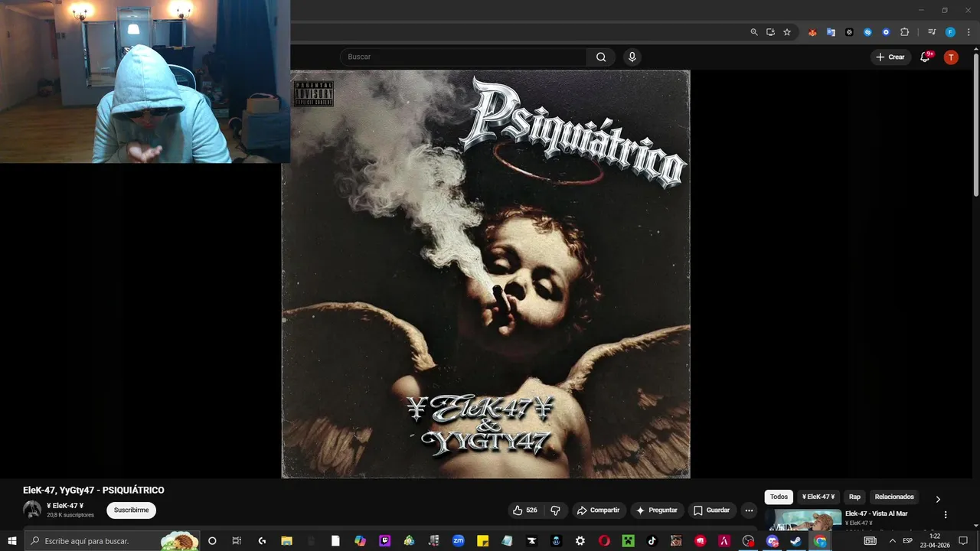Switch to Chrome on the taskbar
This screenshot has width=980, height=551.
point(820,541)
